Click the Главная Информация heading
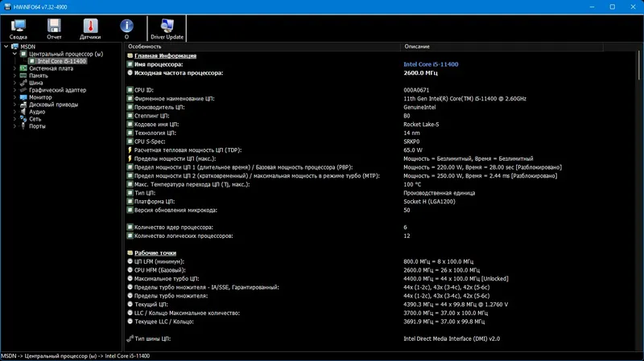Screen dimensions: 644x361 coord(165,55)
